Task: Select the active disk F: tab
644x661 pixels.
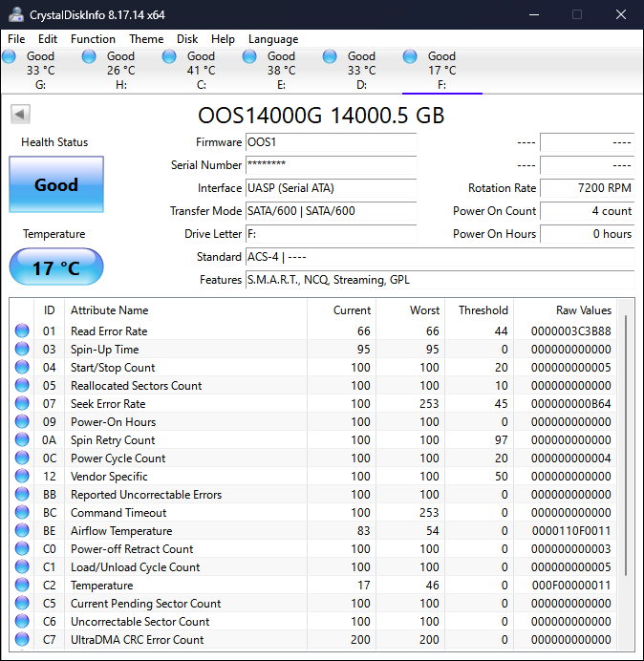Action: point(442,70)
